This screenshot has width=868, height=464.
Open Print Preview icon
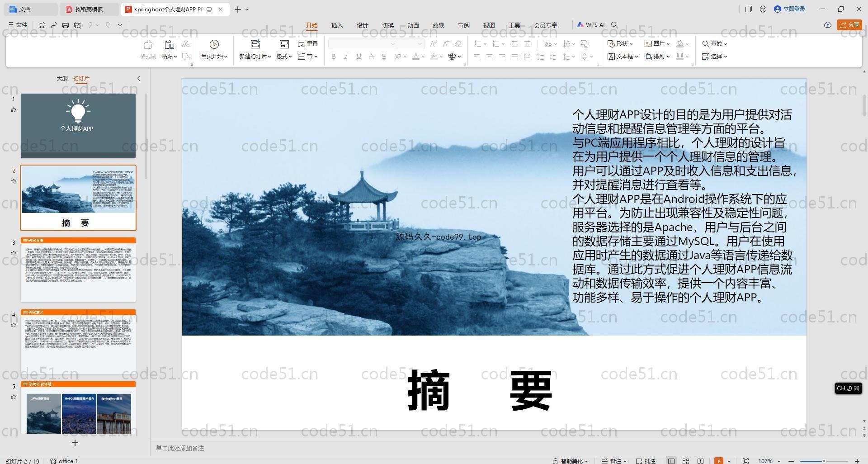tap(77, 25)
